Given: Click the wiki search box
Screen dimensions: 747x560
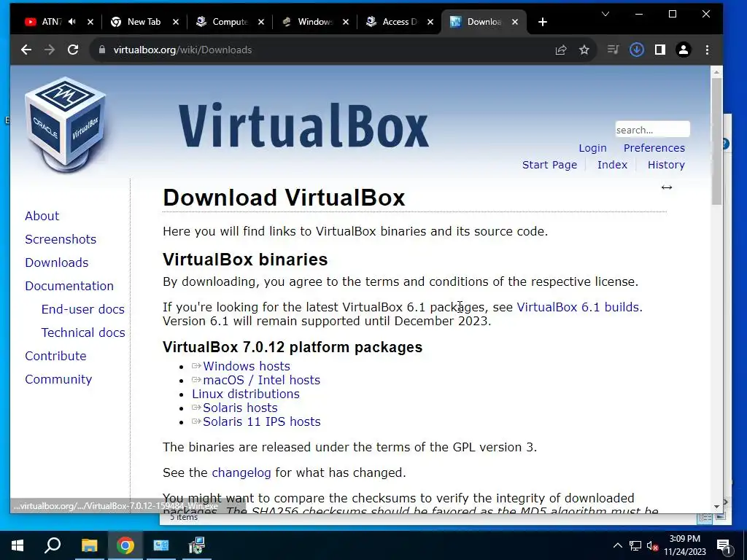Looking at the screenshot, I should 652,130.
